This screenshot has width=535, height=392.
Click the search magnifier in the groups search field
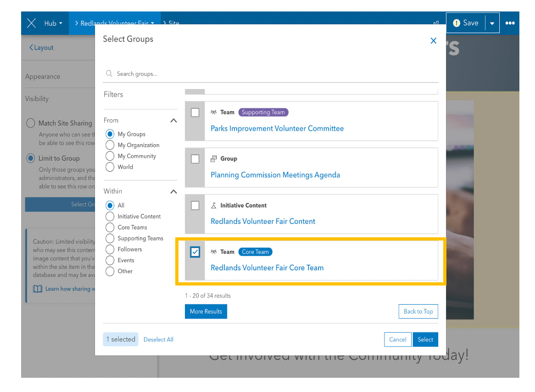click(x=109, y=73)
